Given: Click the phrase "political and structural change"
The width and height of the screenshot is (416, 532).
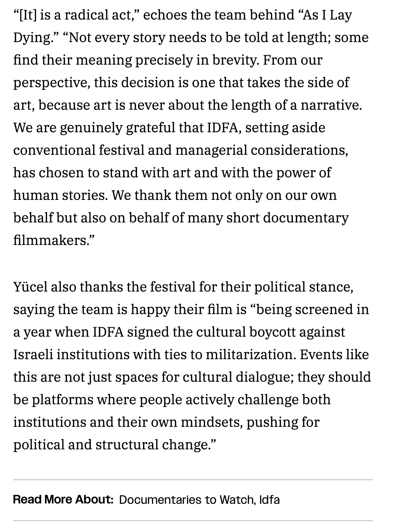Looking at the screenshot, I should pos(112,445).
